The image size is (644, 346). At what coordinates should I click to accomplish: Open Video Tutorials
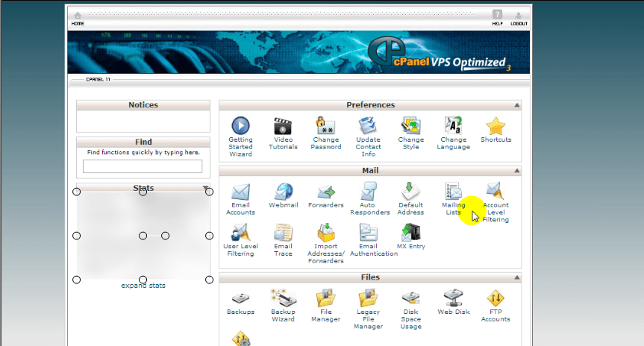283,126
